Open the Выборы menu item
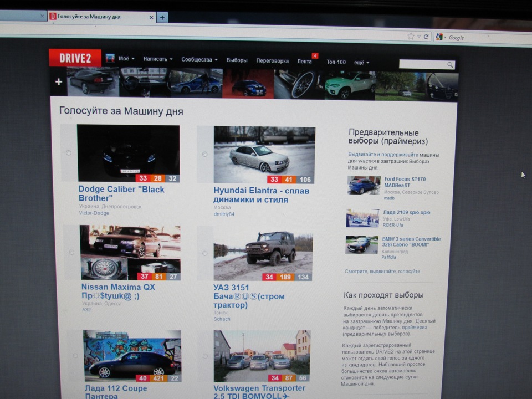 coord(237,60)
